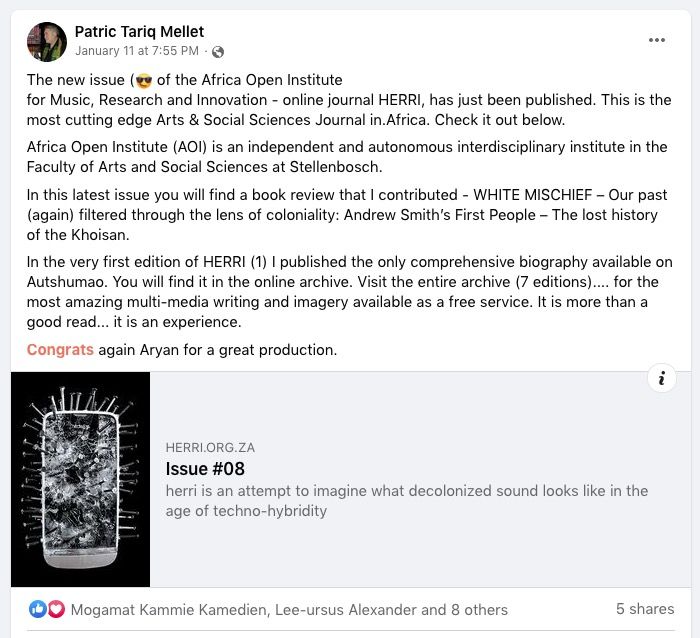This screenshot has width=700, height=638.
Task: Click the highlighted Congrats word
Action: tap(60, 350)
